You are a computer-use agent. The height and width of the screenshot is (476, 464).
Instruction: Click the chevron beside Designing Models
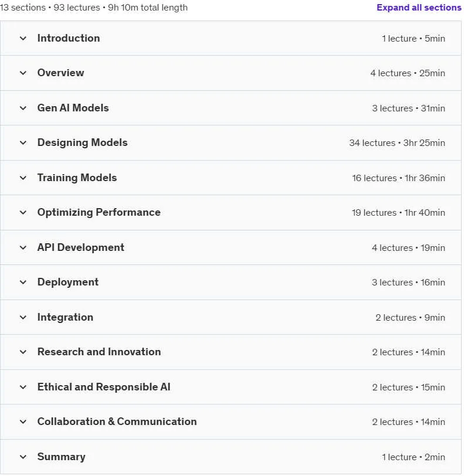pyautogui.click(x=23, y=143)
